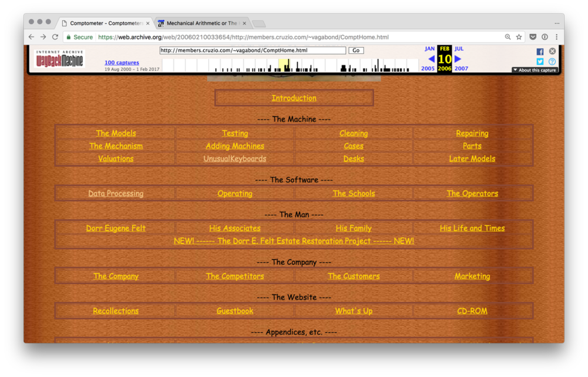The width and height of the screenshot is (588, 377).
Task: Click the Secure lock indicator
Action: tap(79, 37)
